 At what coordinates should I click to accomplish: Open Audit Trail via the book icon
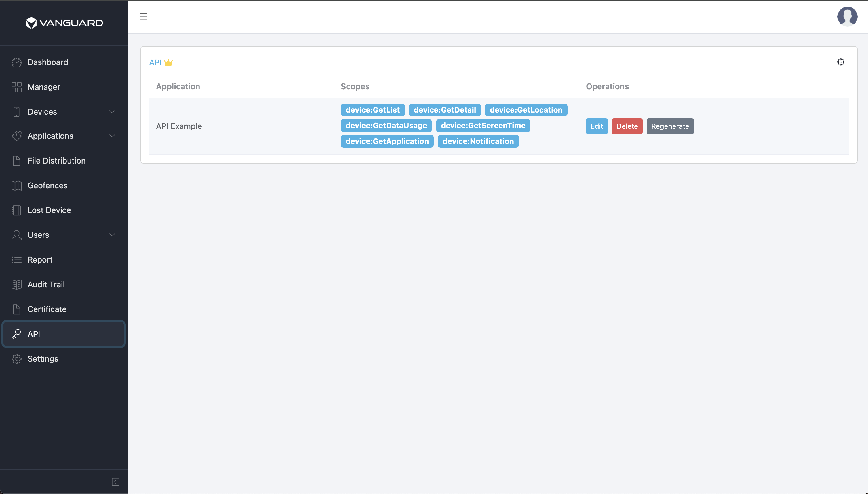point(16,284)
